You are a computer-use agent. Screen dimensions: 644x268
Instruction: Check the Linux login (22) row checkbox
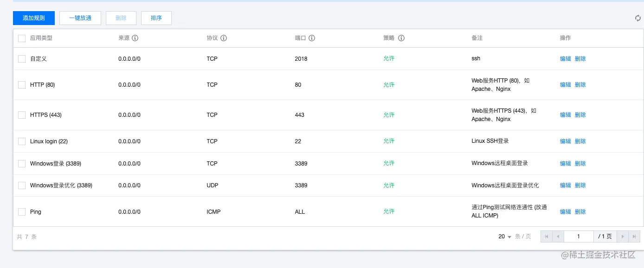[x=22, y=141]
